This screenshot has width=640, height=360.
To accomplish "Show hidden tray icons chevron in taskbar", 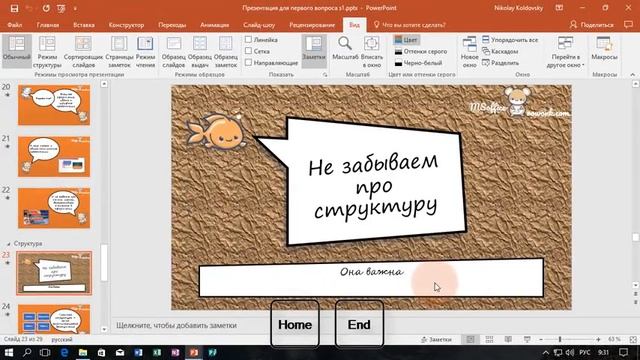I will point(546,352).
